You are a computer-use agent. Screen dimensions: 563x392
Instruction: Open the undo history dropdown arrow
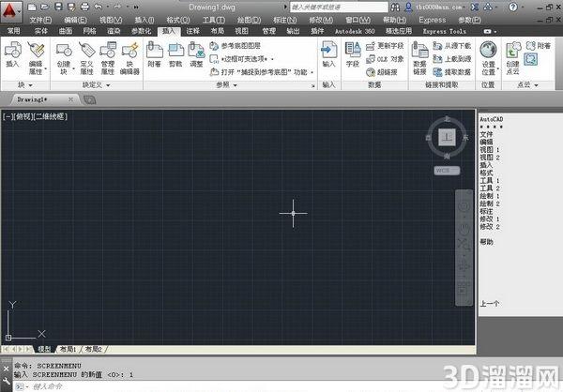[107, 7]
